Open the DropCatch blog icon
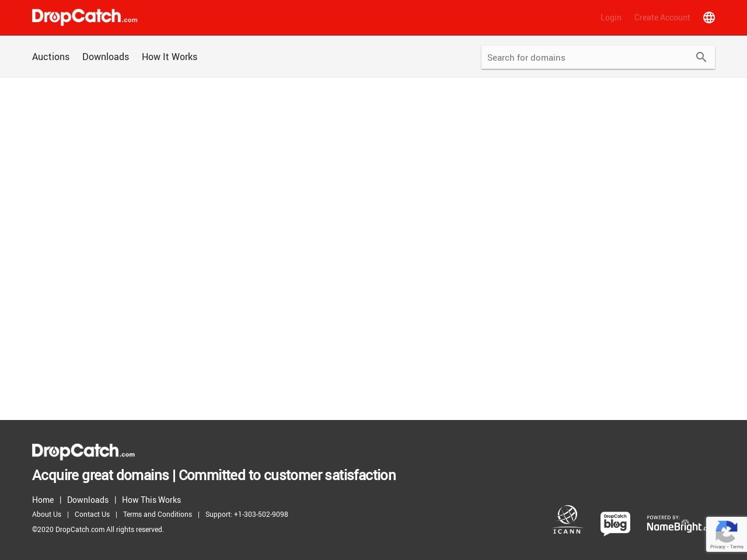 [x=615, y=523]
